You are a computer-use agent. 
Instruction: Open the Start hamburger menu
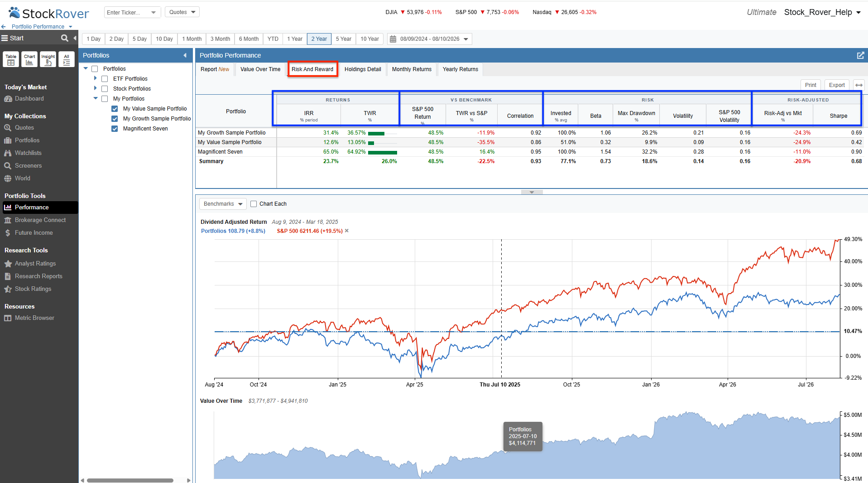(x=5, y=38)
